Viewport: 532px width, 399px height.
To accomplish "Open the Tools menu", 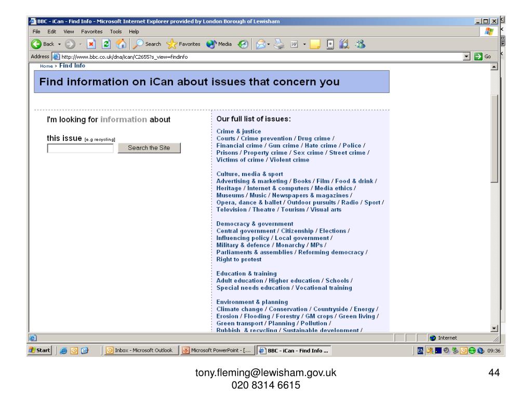I will pyautogui.click(x=116, y=32).
